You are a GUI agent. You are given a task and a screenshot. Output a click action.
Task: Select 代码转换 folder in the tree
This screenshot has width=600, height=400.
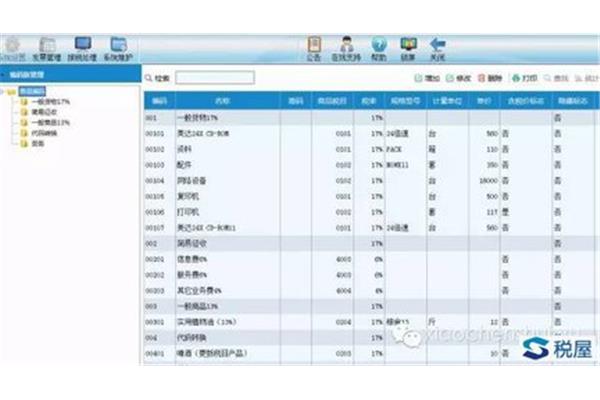click(44, 133)
